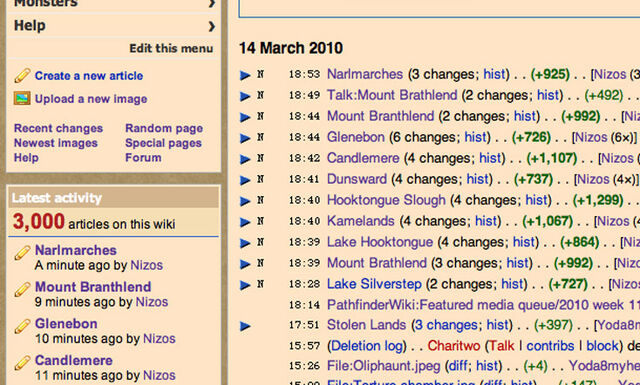The image size is (640, 385).
Task: Open Glenebon article in changes list
Action: coord(356,137)
